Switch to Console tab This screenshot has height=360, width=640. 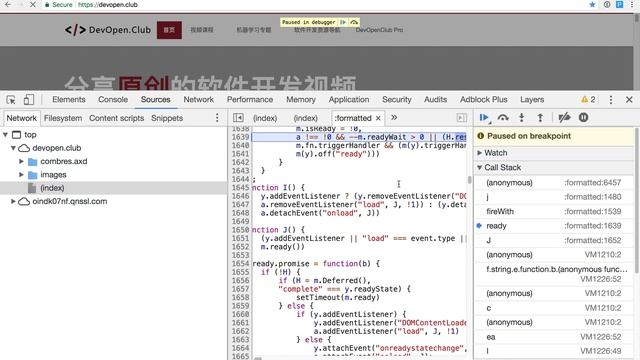tap(113, 100)
